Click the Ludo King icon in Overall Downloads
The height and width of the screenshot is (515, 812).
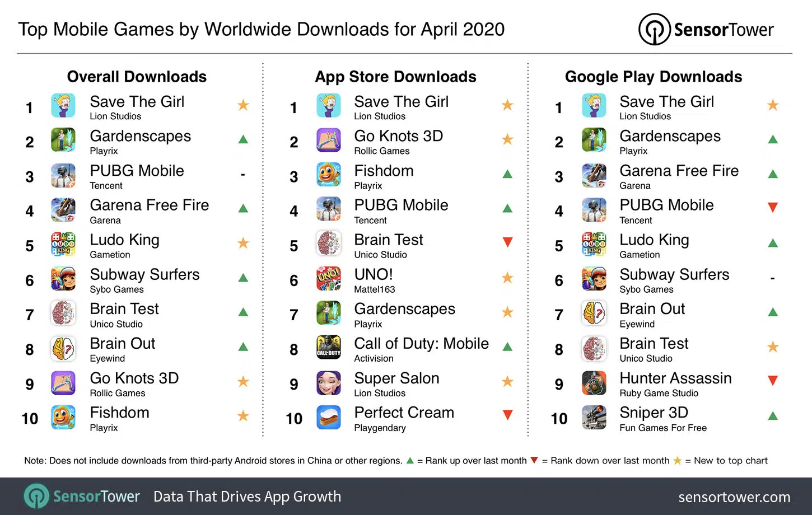[x=63, y=244]
